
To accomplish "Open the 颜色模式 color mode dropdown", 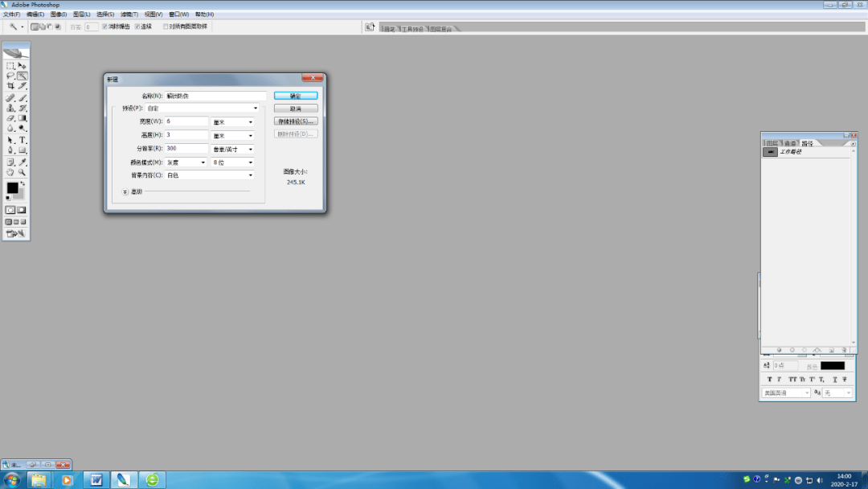I will click(186, 162).
